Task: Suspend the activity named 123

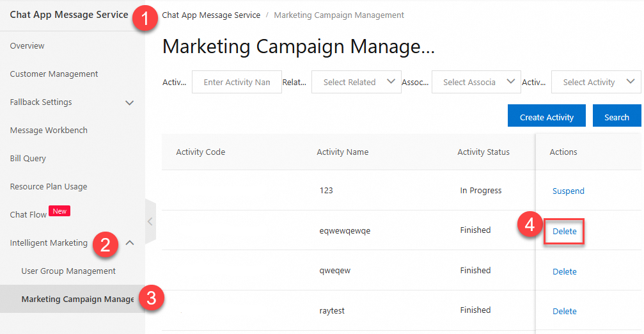Action: coord(568,191)
